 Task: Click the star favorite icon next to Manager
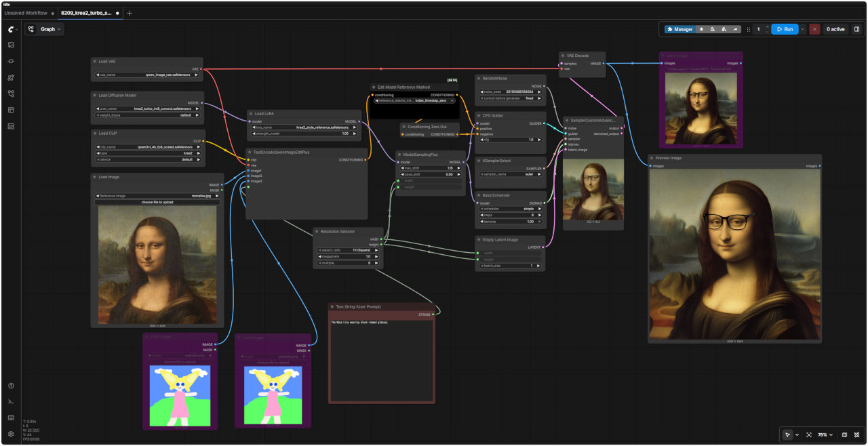[701, 29]
